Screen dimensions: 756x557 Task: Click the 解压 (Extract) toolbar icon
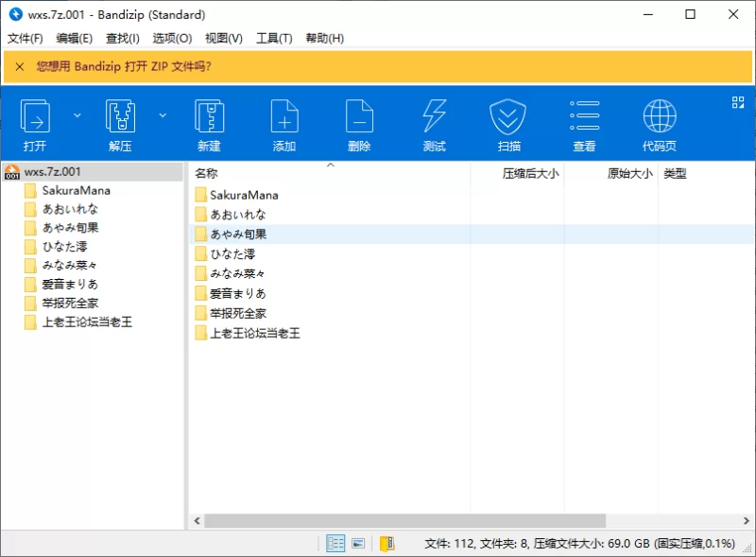[x=120, y=115]
